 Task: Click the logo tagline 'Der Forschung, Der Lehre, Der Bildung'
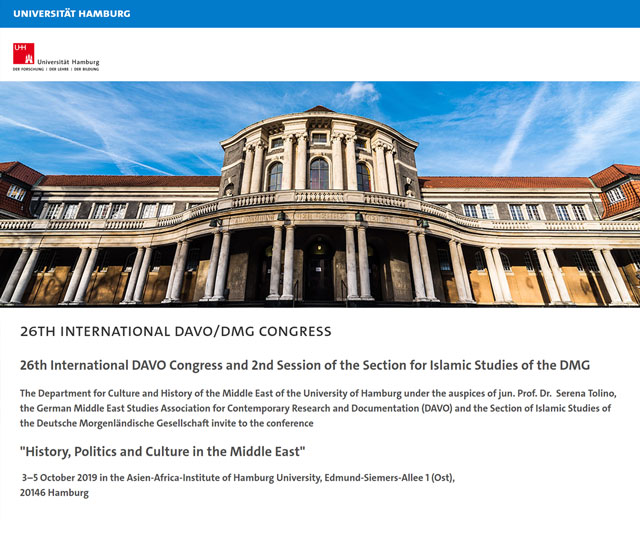[56, 70]
